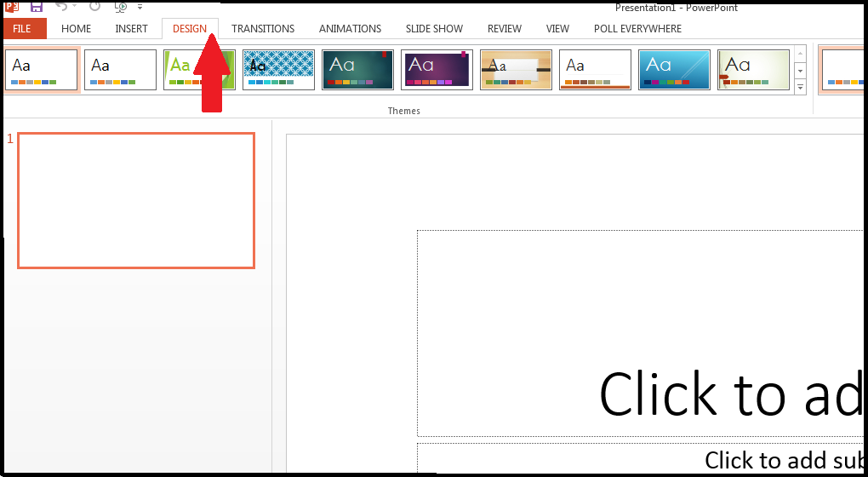
Task: Click themes gallery row-down arrow
Action: click(x=800, y=71)
